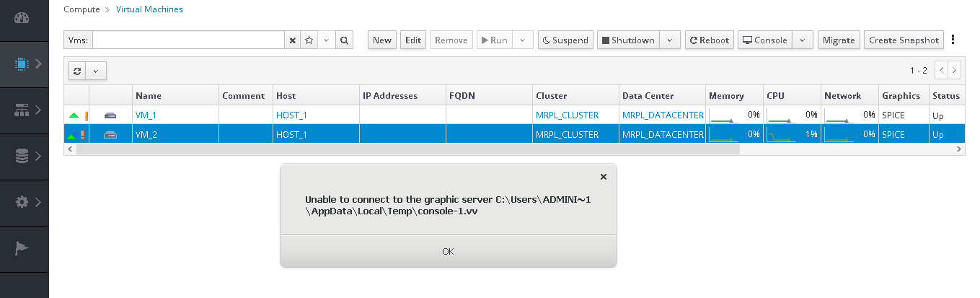Expand the Shutdown dropdown arrow
This screenshot has width=980, height=298.
pos(670,40)
